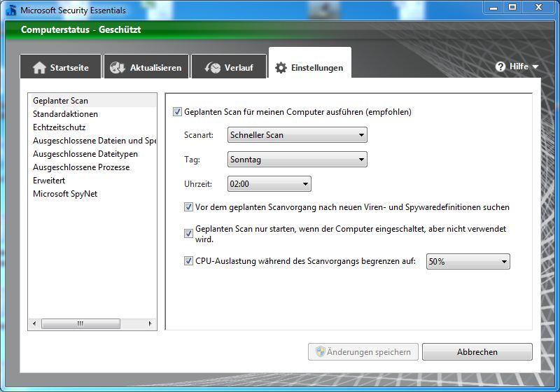Click the clock history icon on Verlauf
The height and width of the screenshot is (392, 560).
(213, 67)
